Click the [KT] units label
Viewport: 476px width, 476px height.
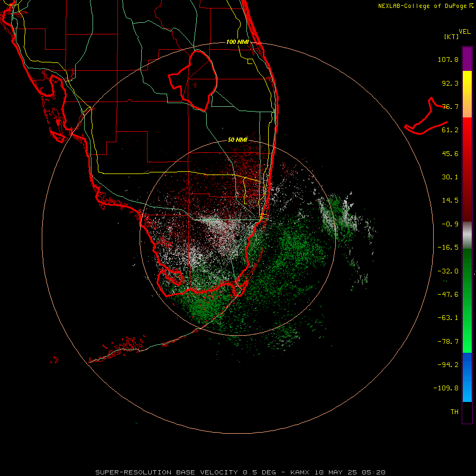tap(452, 36)
